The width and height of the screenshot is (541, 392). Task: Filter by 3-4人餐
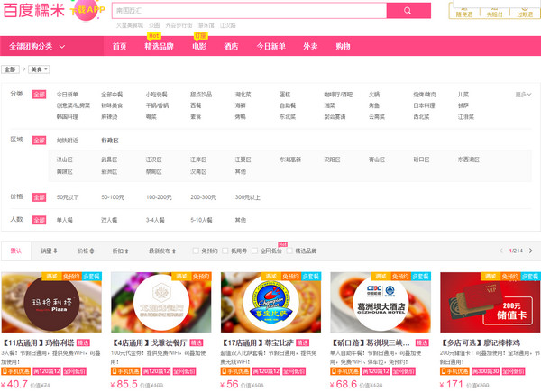[155, 220]
